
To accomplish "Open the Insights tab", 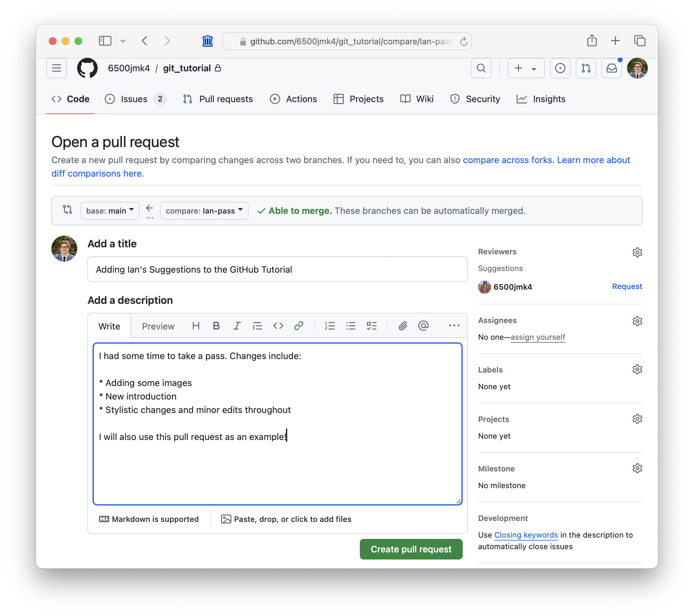I will point(541,99).
